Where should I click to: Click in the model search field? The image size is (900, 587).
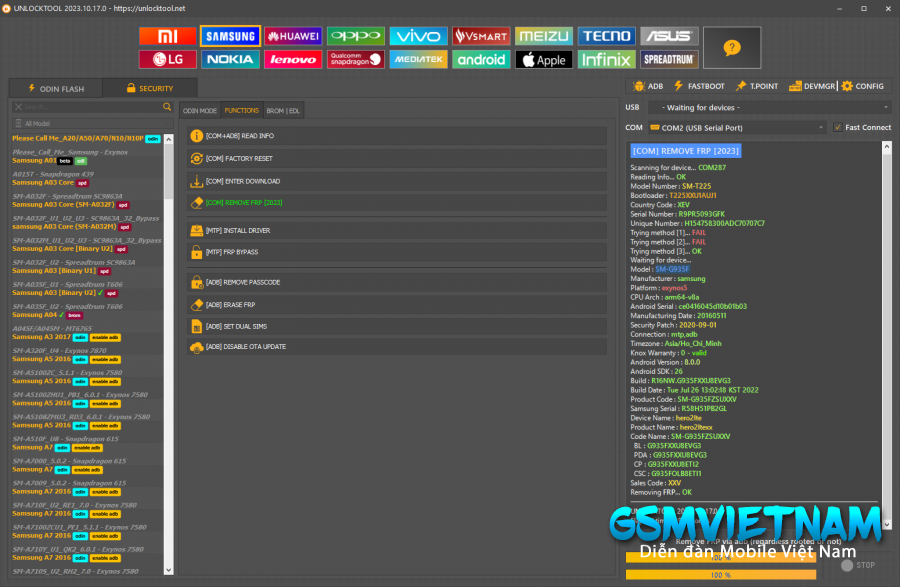[92, 107]
